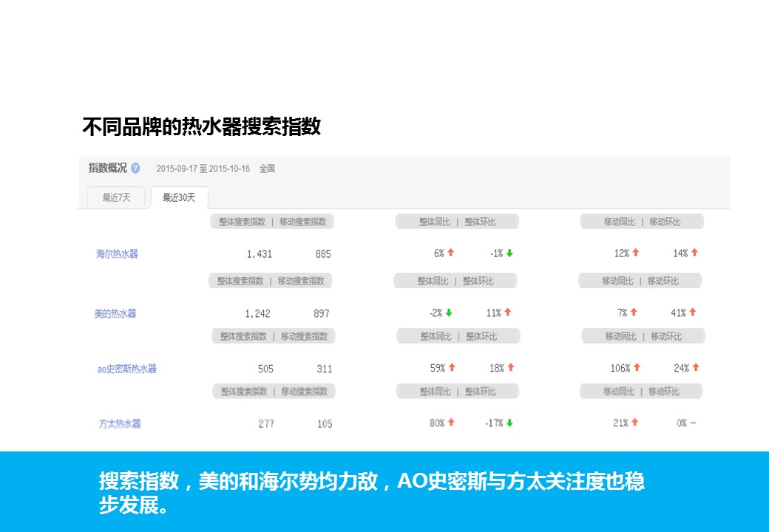This screenshot has height=532, width=769.
Task: Click 海尔 overall search index 1,431
Action: click(x=259, y=253)
